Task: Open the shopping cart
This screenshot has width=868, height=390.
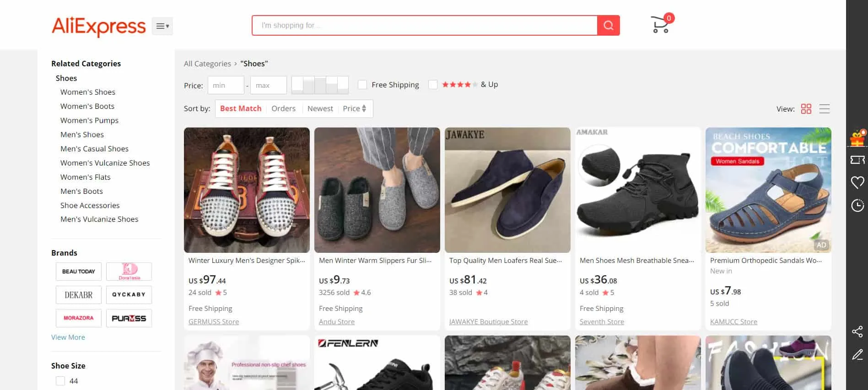Action: (x=660, y=25)
